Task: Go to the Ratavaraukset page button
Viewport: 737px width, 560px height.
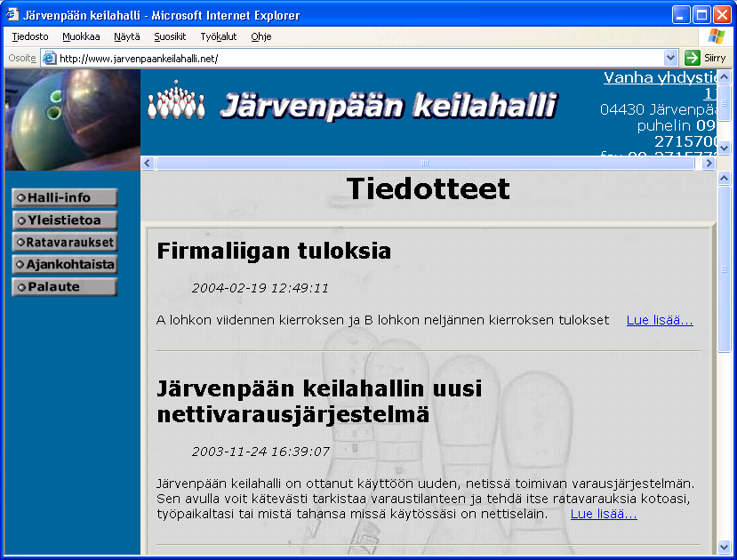Action: [x=65, y=242]
